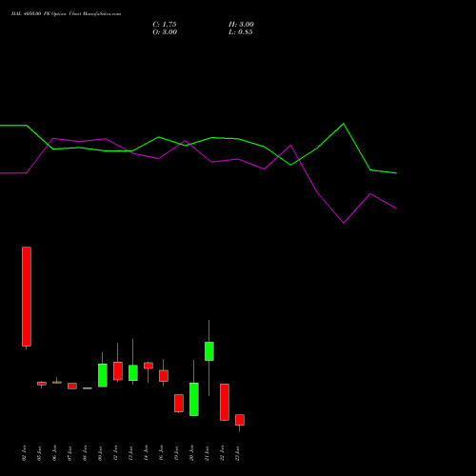This screenshot has height=476, width=476.
Task: Click the '12 Jan' date label
Action: (116, 453)
